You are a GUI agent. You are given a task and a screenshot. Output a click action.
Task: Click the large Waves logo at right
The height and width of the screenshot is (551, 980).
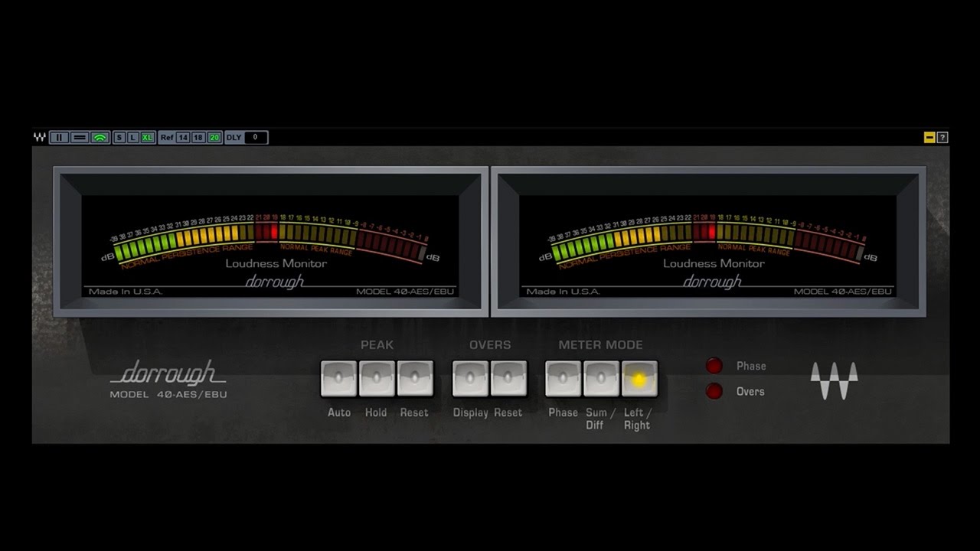tap(834, 380)
